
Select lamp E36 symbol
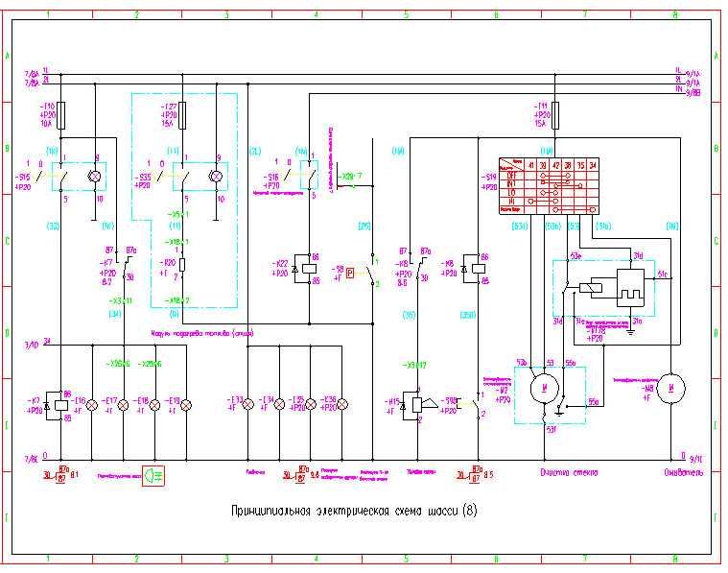342,404
